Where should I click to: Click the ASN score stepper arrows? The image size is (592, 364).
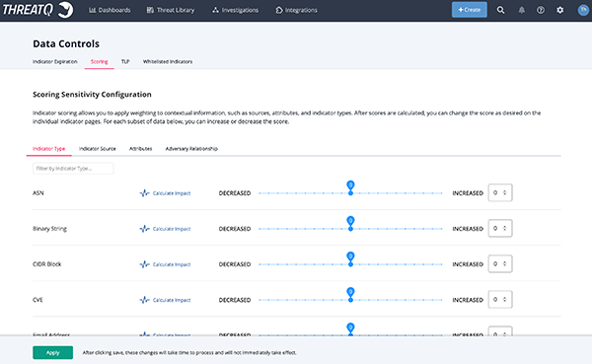[505, 192]
